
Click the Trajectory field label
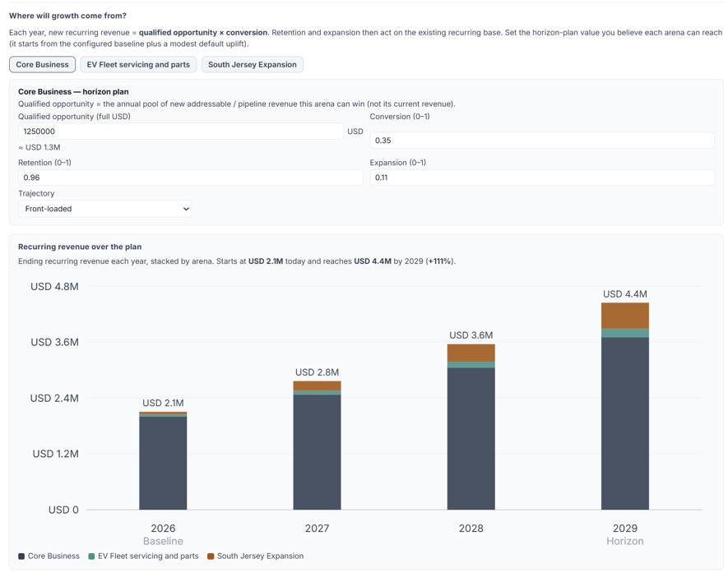pos(36,193)
